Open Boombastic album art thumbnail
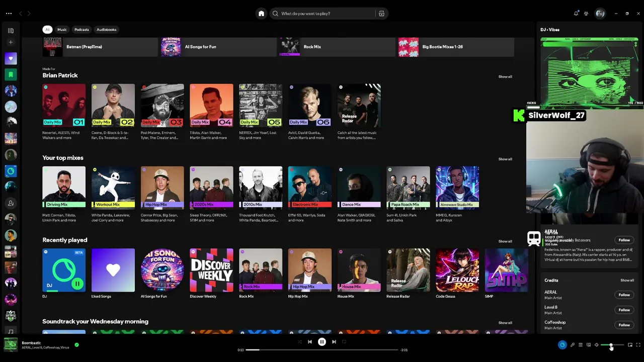This screenshot has width=644, height=362. pyautogui.click(x=11, y=345)
